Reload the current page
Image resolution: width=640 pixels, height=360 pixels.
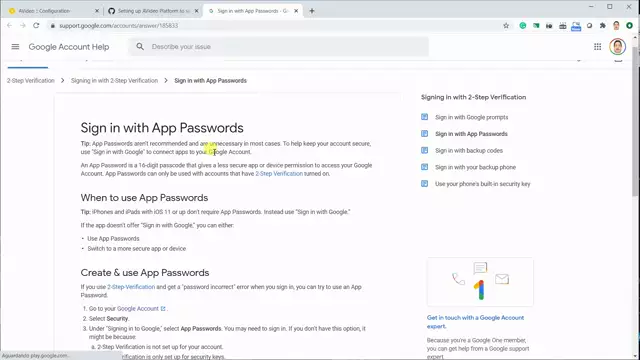tap(36, 25)
